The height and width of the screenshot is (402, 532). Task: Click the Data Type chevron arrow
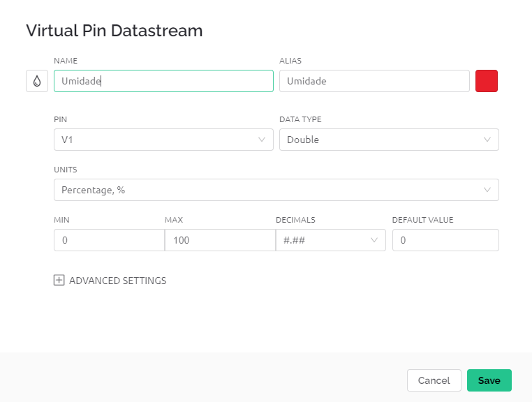487,140
